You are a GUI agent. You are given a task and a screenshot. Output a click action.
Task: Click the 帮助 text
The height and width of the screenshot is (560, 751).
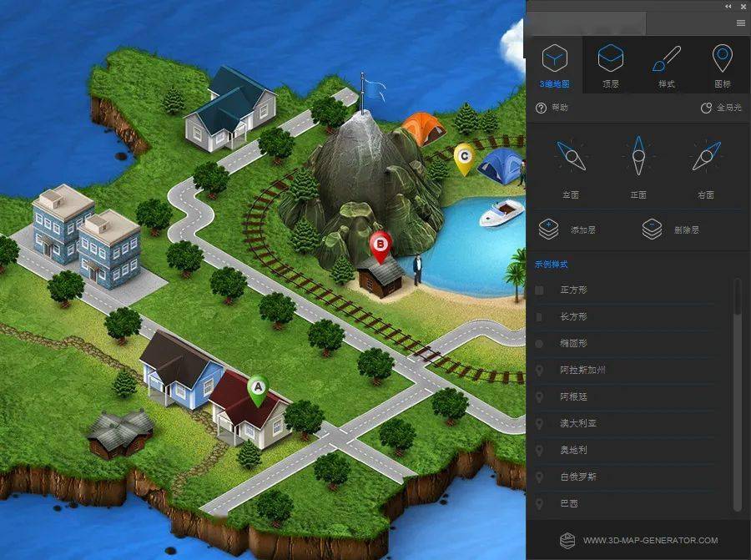[x=559, y=108]
